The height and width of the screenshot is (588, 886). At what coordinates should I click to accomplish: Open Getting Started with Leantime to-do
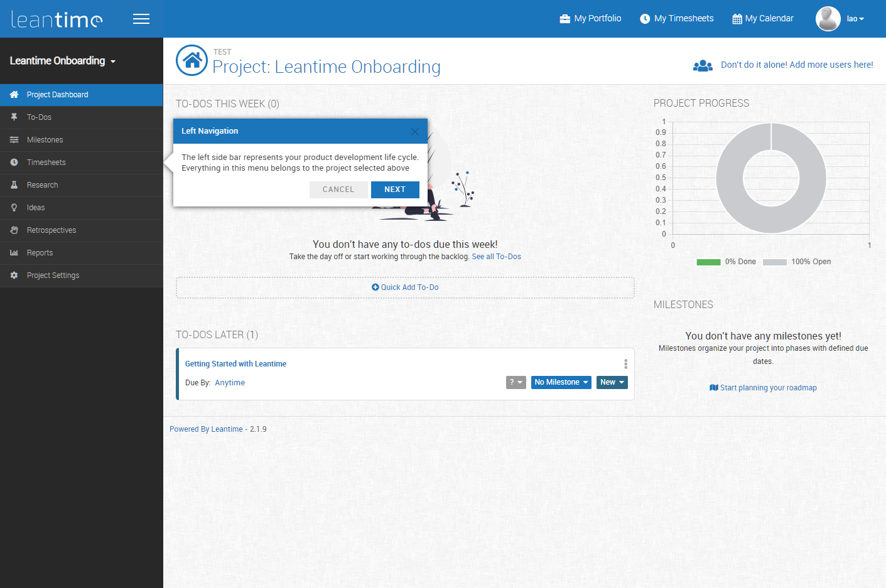[235, 364]
